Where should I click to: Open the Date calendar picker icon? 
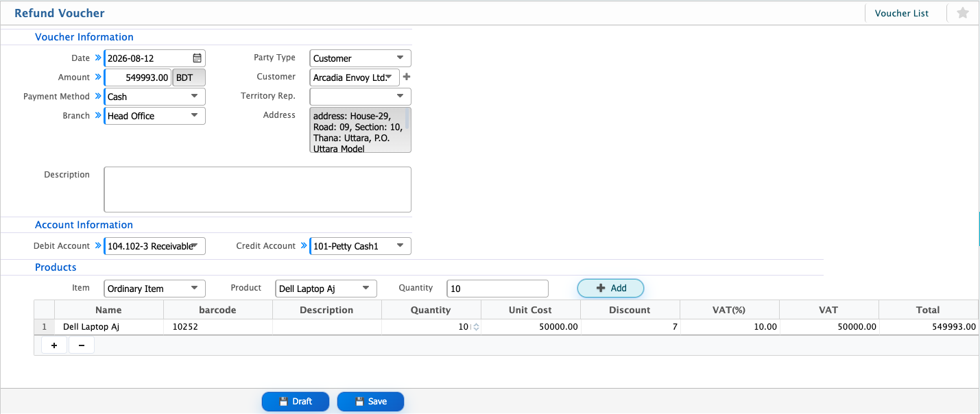(x=197, y=58)
